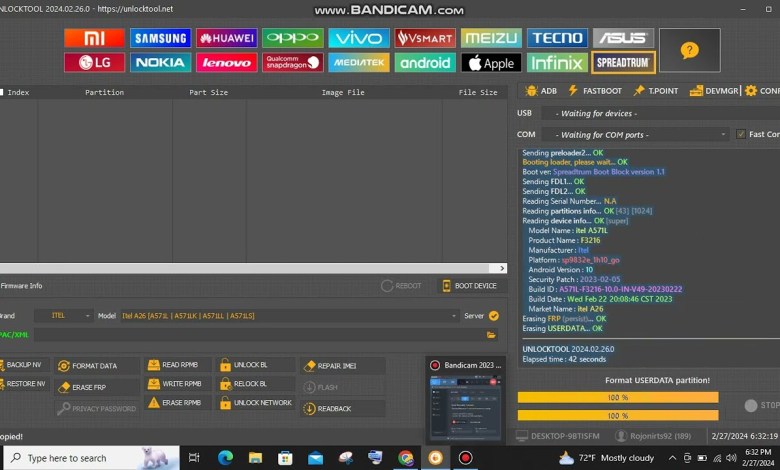
Task: Click the UNLOCK NETWORK button
Action: point(256,403)
